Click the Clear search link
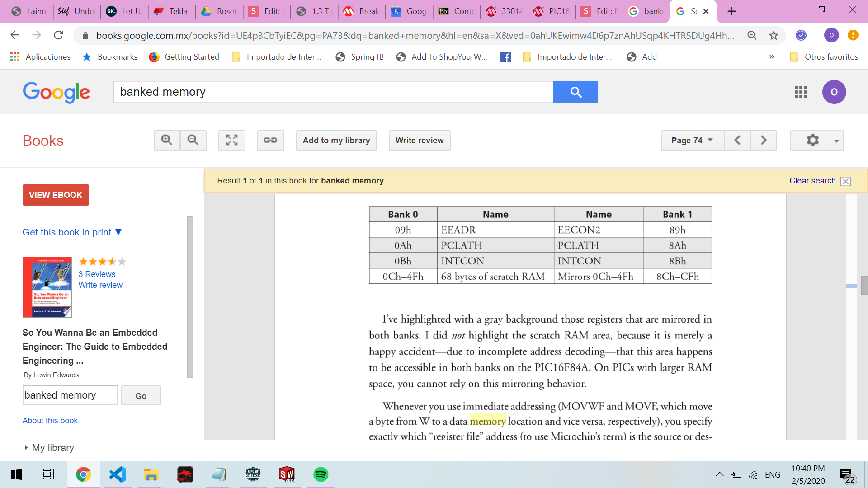The image size is (868, 488). 812,181
